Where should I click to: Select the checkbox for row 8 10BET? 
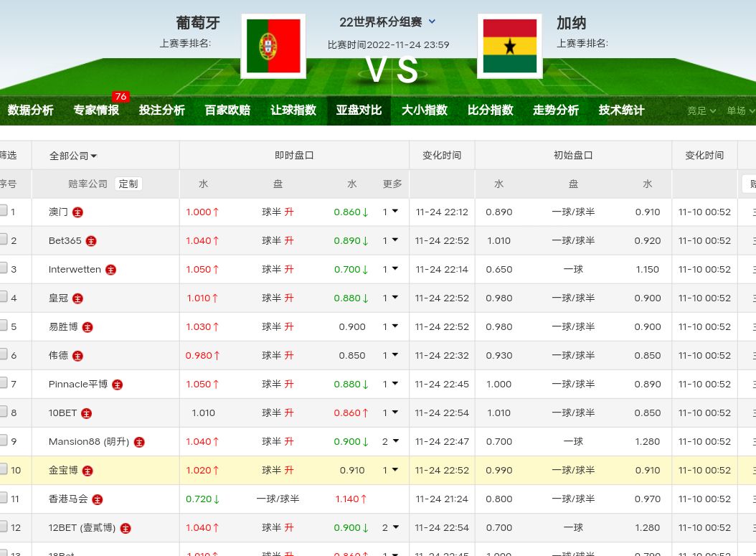(3, 412)
